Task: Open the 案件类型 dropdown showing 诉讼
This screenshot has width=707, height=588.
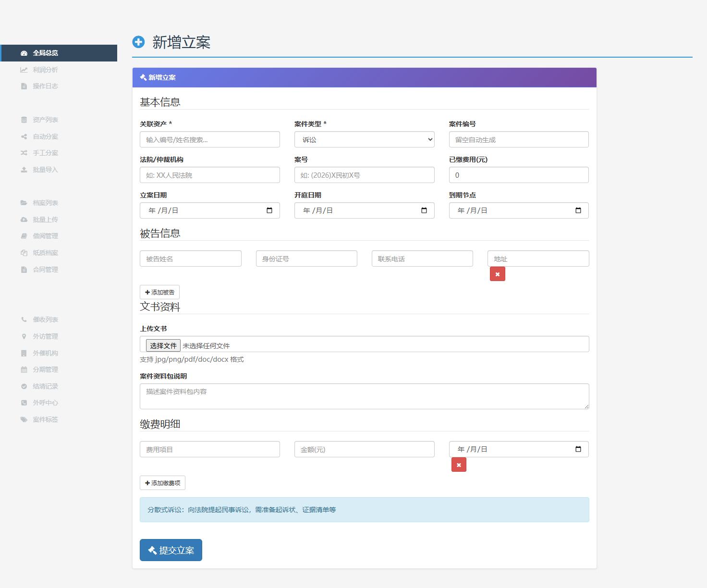Action: 365,139
